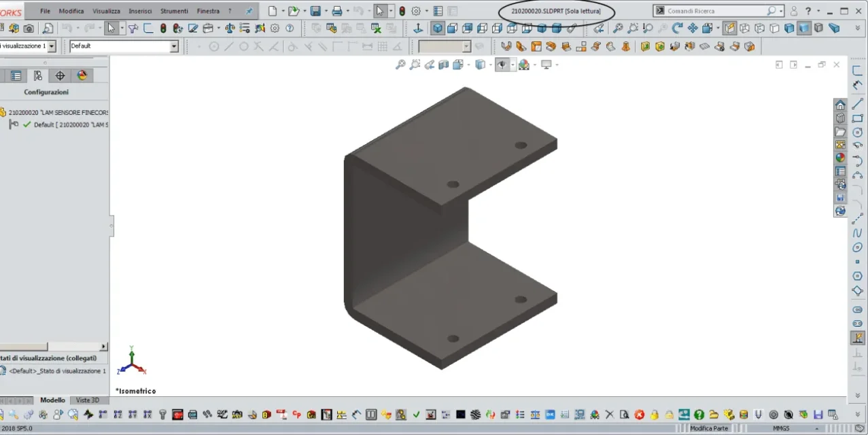Click the Print Preview icon
Screen dimensions: 868x435
pyautogui.click(x=48, y=29)
